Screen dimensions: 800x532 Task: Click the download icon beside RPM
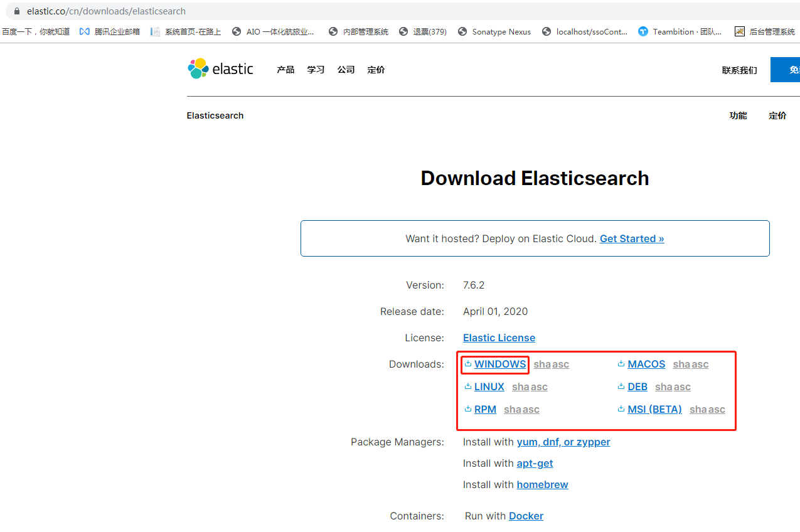click(x=468, y=408)
